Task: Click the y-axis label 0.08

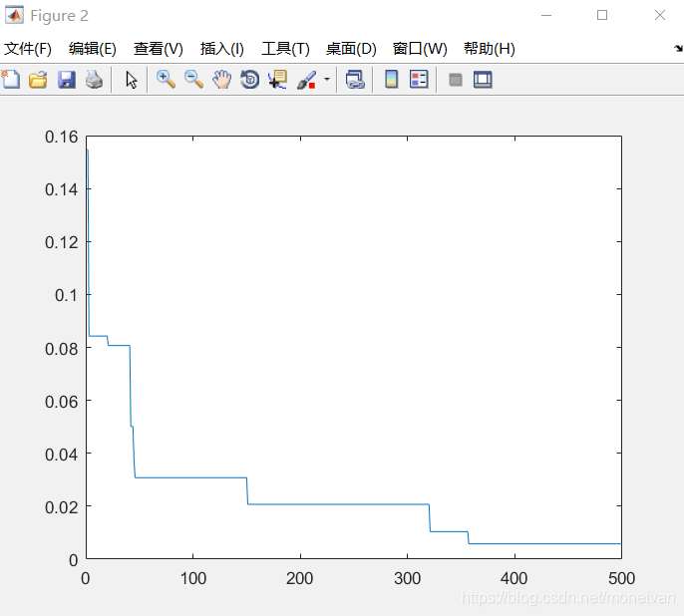Action: pos(62,349)
